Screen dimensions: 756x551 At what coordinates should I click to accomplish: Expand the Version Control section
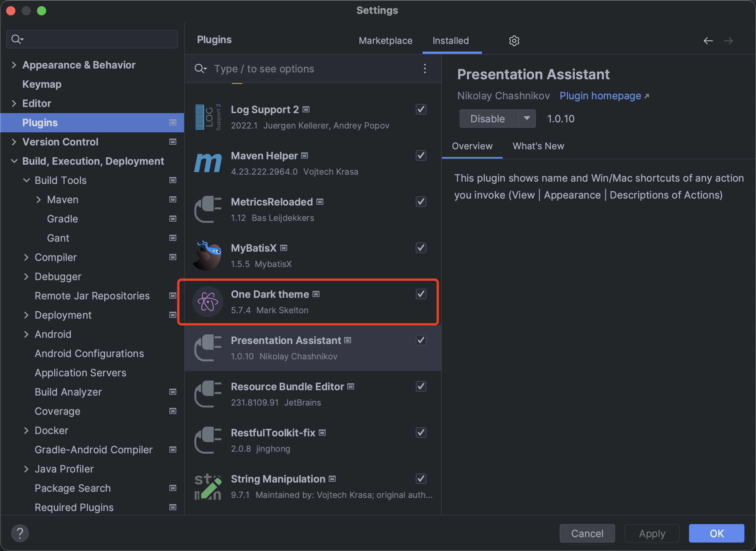14,142
